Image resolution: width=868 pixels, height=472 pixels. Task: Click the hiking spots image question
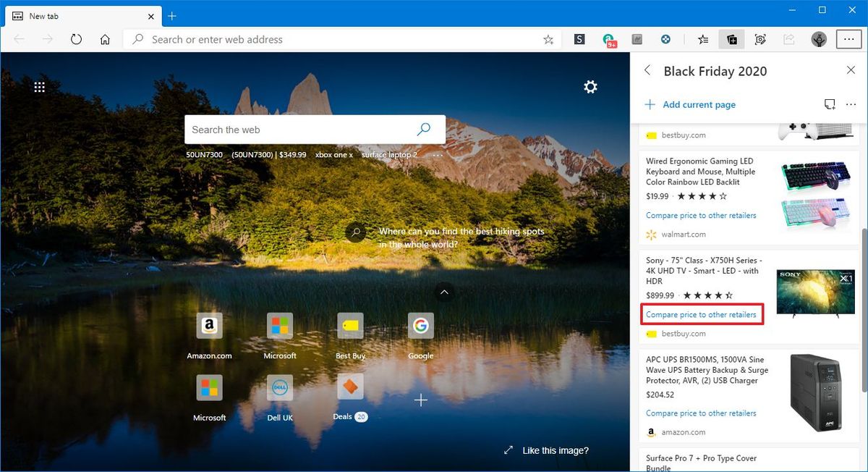tap(461, 237)
